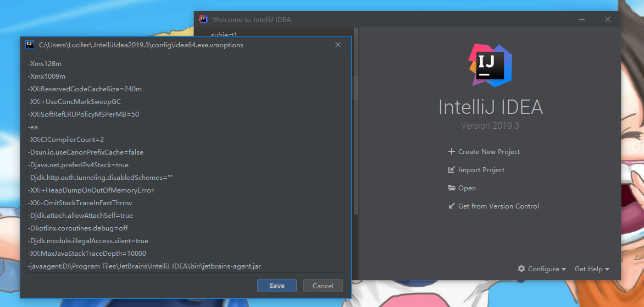Click the IntelliJ IDEA logo on the Welcome screen
The height and width of the screenshot is (307, 644).
490,65
